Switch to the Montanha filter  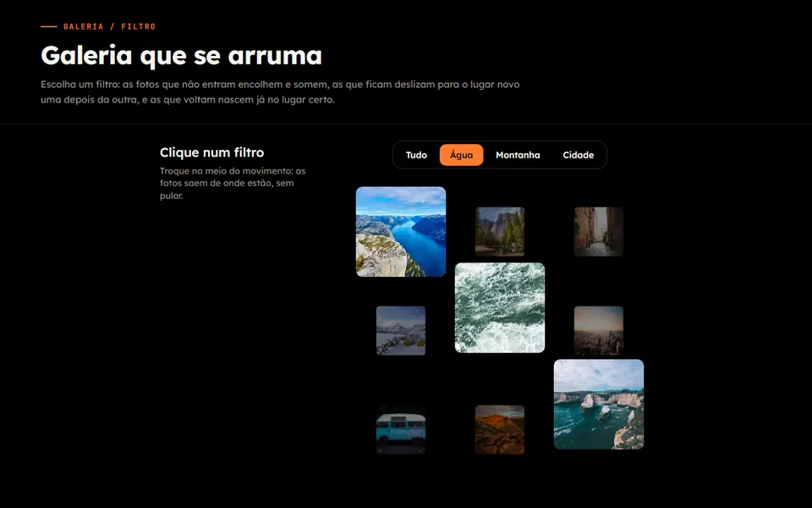(x=518, y=155)
